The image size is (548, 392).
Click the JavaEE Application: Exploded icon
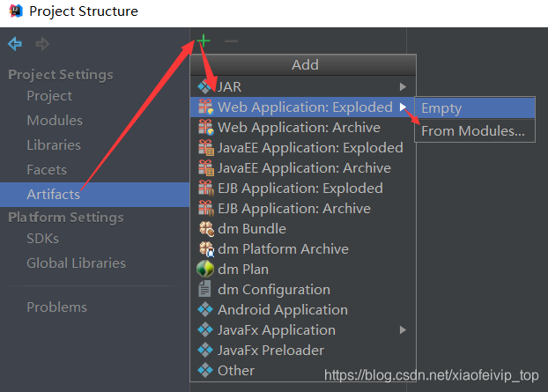pos(205,147)
